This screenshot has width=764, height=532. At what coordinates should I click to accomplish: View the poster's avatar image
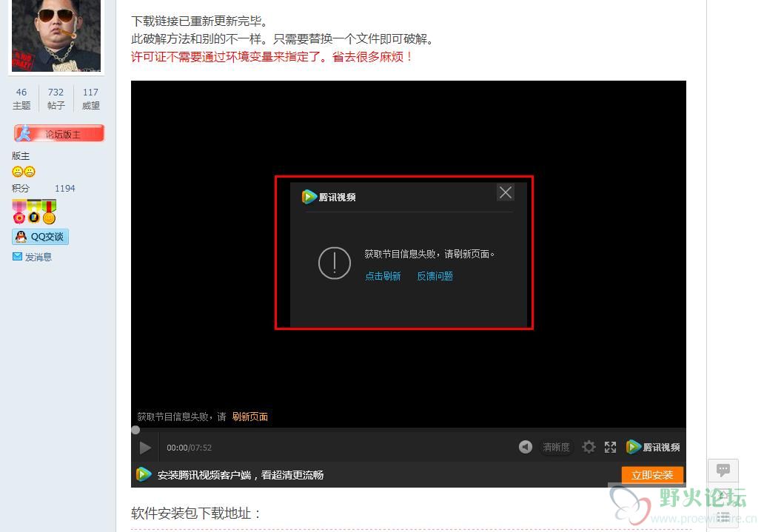(56, 36)
